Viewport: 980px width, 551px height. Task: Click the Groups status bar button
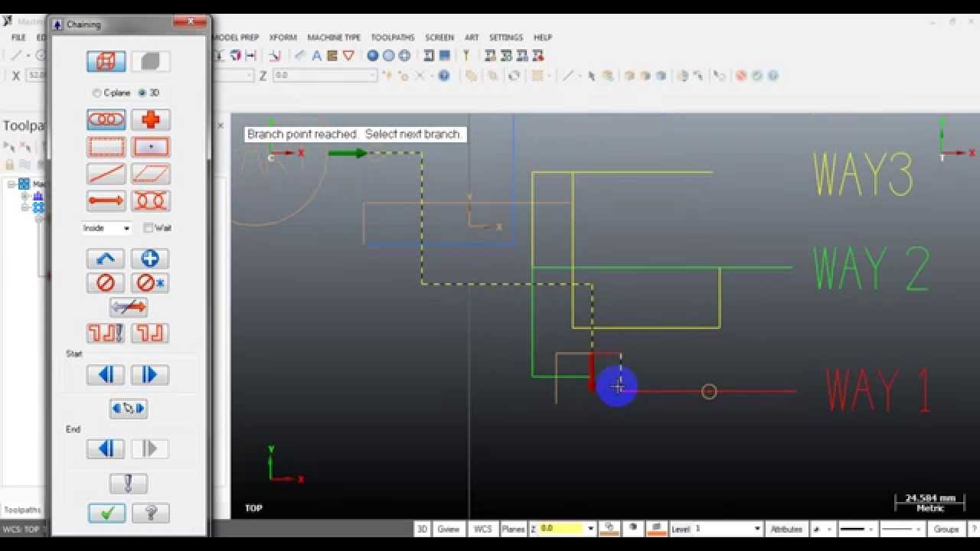point(946,529)
